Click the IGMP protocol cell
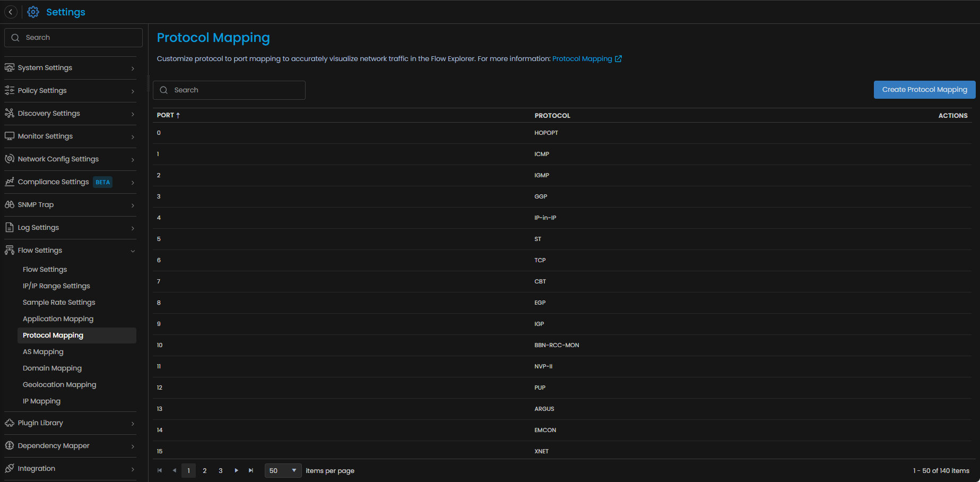 (542, 175)
